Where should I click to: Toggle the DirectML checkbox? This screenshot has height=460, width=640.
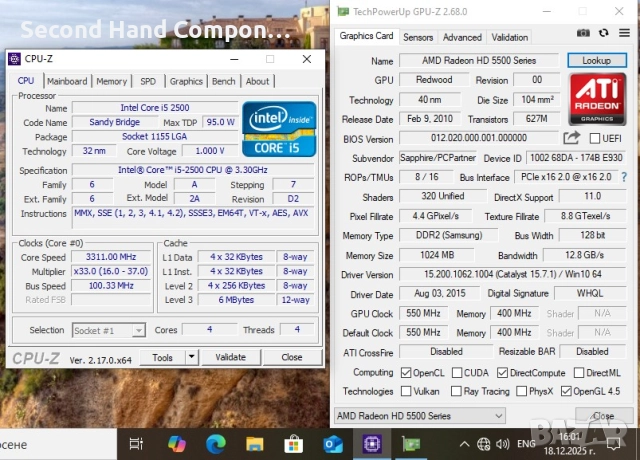tap(579, 373)
